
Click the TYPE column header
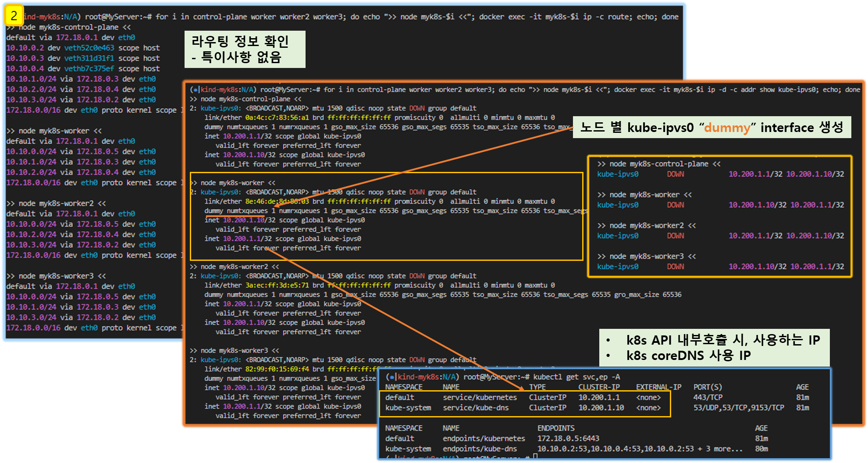point(537,387)
